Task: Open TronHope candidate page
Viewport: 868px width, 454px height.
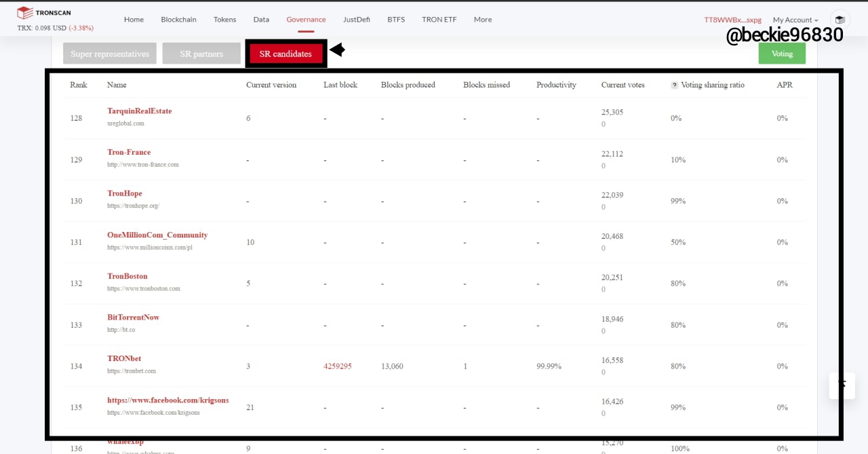Action: coord(125,193)
